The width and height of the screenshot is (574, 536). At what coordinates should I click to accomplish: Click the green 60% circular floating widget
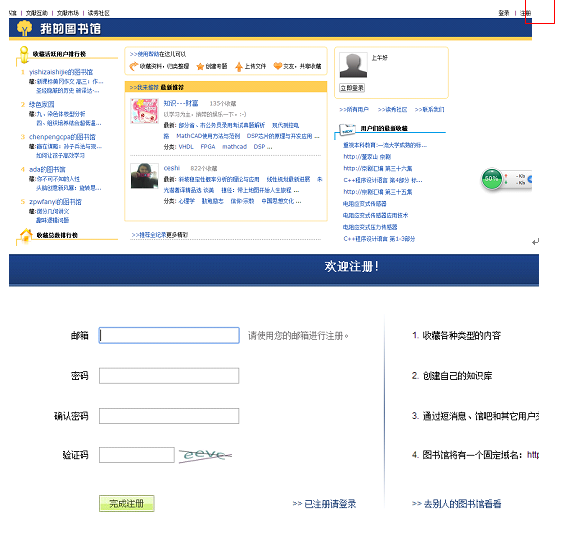click(491, 179)
